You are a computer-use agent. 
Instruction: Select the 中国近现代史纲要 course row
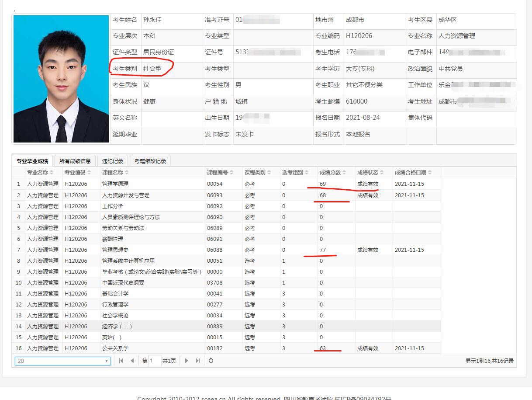tap(227, 282)
